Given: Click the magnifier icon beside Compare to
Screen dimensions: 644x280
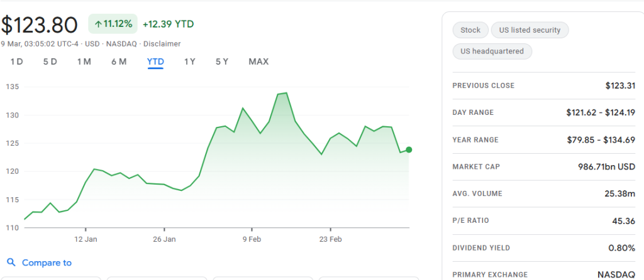Looking at the screenshot, I should [11, 262].
